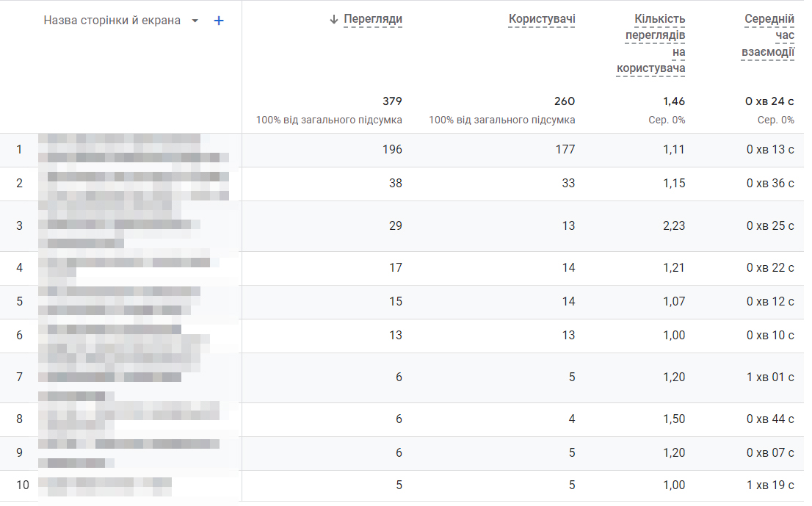The image size is (812, 506).
Task: Click row number 5 in the table
Action: [20, 302]
